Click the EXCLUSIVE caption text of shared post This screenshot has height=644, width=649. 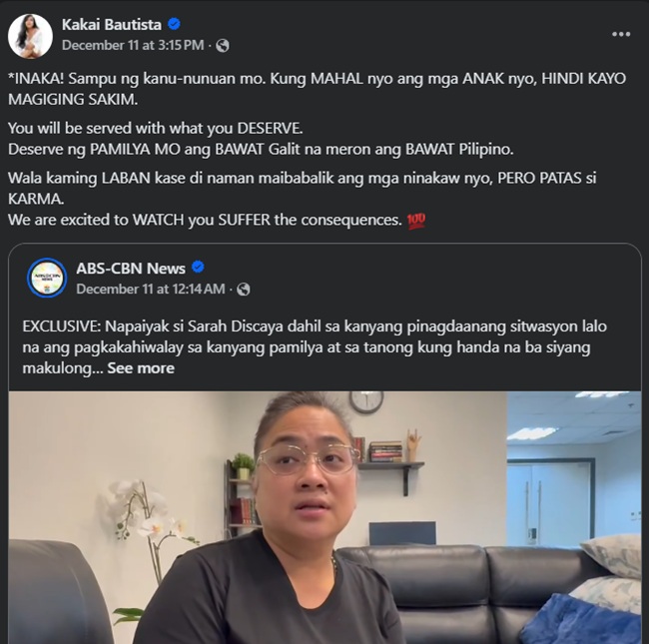(315, 347)
